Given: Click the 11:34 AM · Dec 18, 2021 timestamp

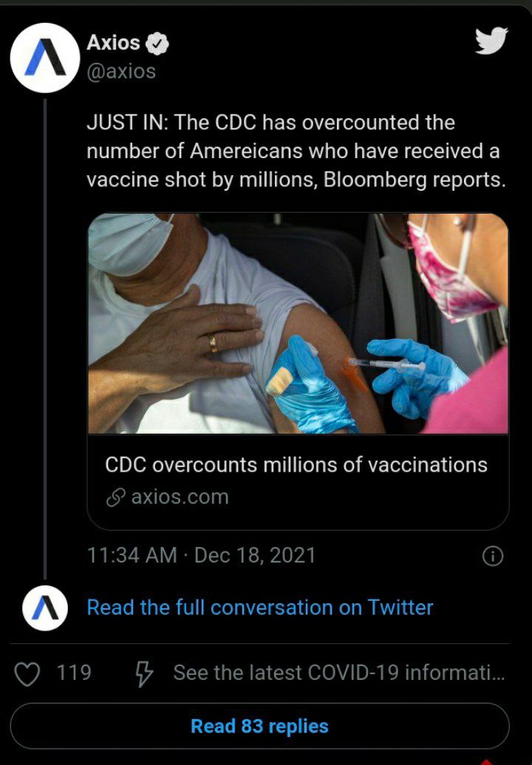Looking at the screenshot, I should click(201, 555).
